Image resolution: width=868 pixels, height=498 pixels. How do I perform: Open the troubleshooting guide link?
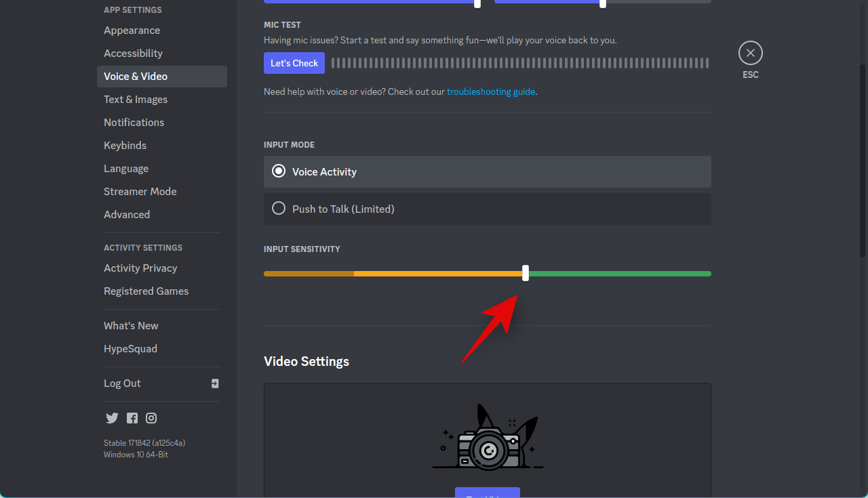[491, 91]
